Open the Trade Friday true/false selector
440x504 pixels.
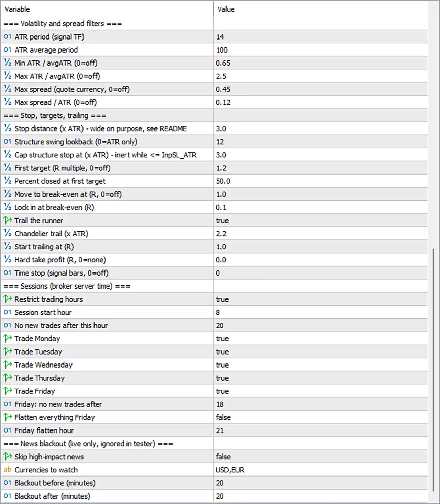pyautogui.click(x=320, y=391)
